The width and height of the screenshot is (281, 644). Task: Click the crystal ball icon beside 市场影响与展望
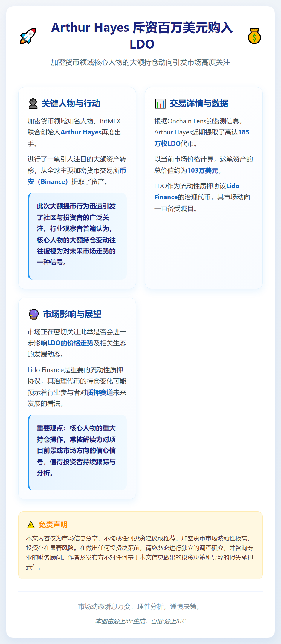[34, 314]
